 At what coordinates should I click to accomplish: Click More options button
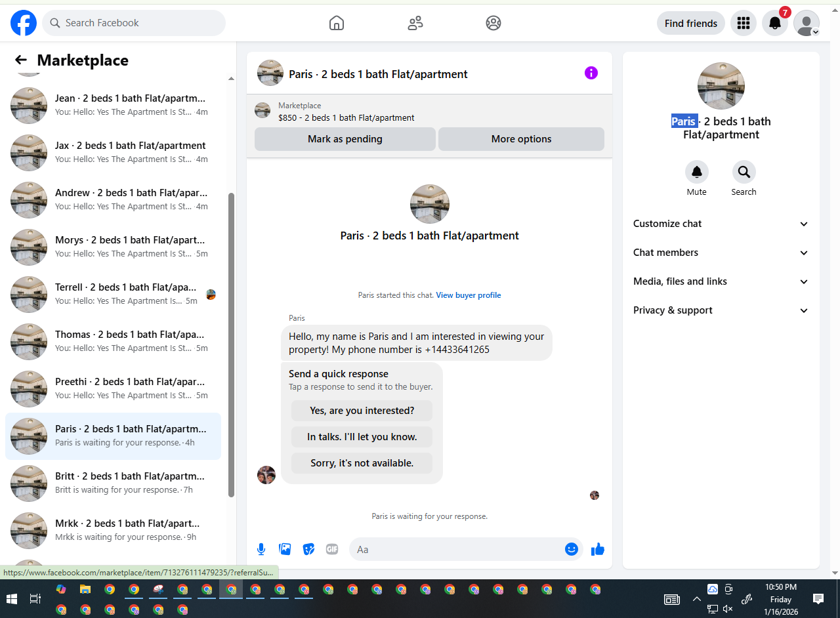point(521,139)
